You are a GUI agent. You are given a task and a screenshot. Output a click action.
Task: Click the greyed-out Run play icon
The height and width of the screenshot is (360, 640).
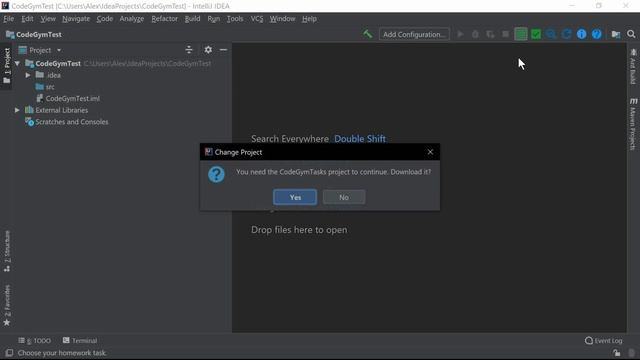460,34
